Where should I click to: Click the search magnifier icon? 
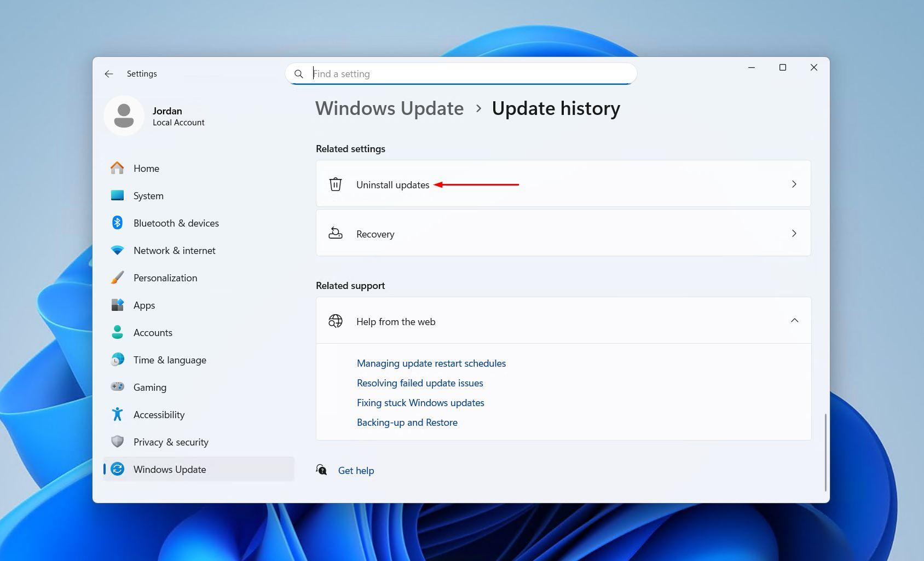(x=299, y=74)
